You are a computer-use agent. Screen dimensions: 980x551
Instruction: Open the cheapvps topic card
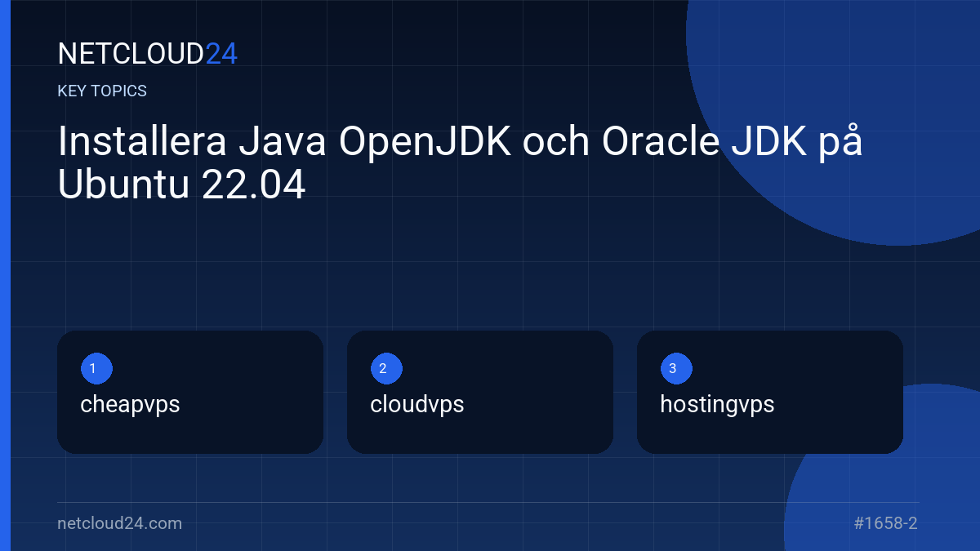point(190,392)
